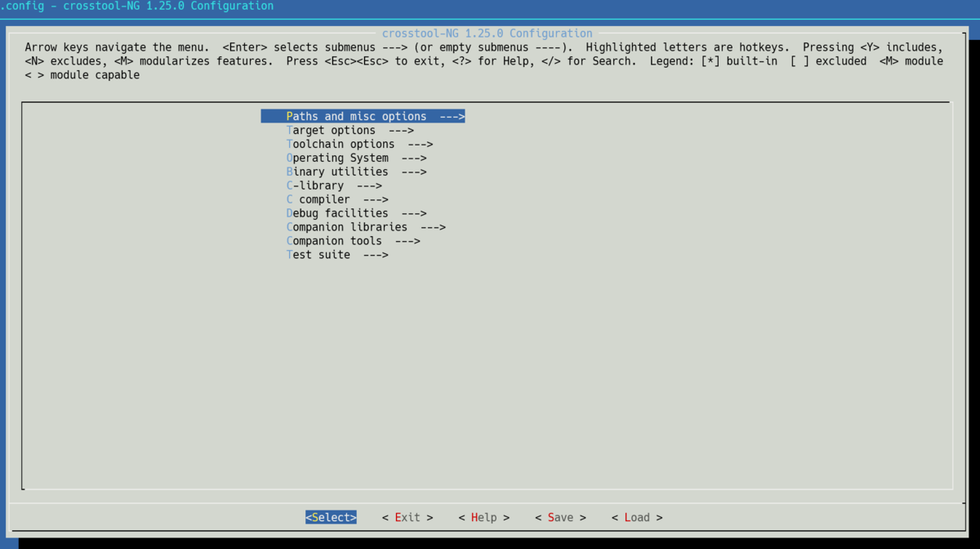Screen dimensions: 980x549
Task: Go to Debug facilities
Action: pos(337,214)
